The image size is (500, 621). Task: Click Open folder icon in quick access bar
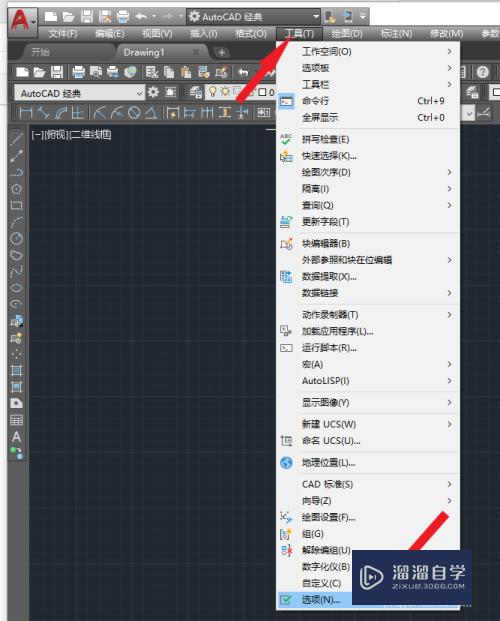69,17
